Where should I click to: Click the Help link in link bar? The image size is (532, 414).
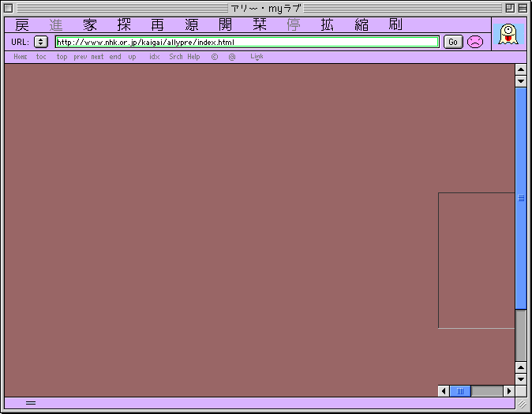click(193, 57)
